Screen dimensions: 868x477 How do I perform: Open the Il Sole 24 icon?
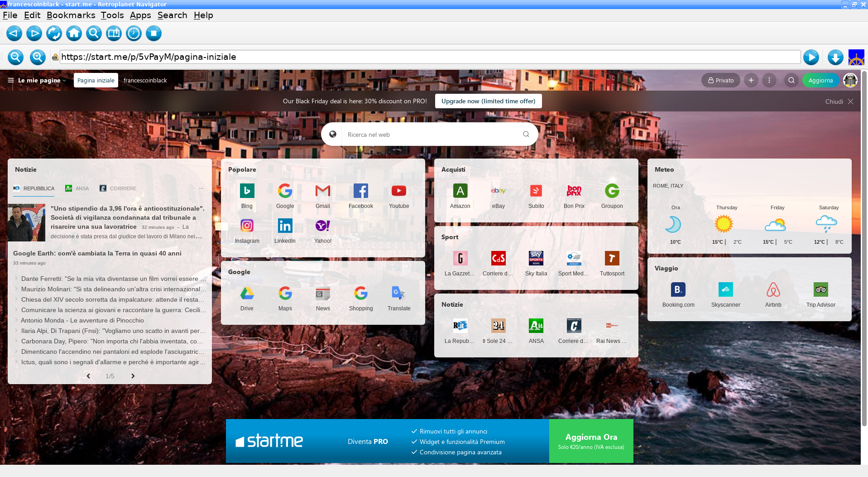pyautogui.click(x=498, y=326)
